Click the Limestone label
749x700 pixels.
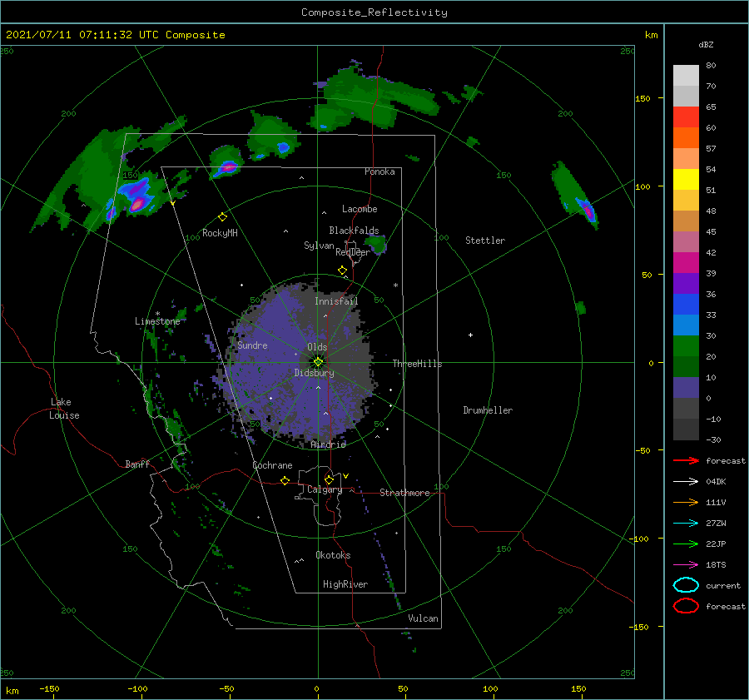pos(157,321)
